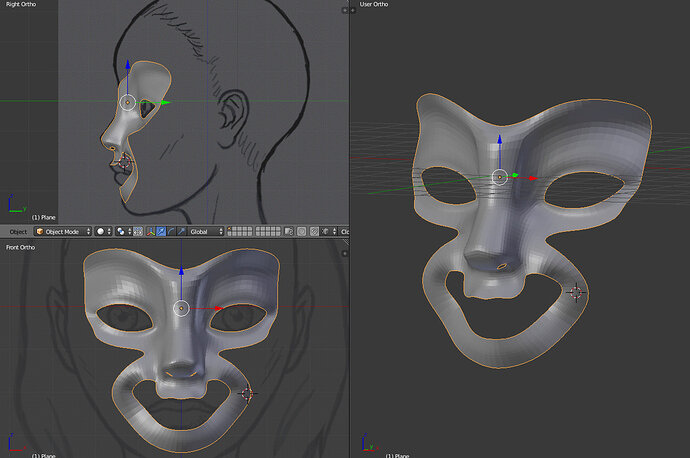Toggle manipulate center points button
690x458 pixels.
tap(138, 231)
